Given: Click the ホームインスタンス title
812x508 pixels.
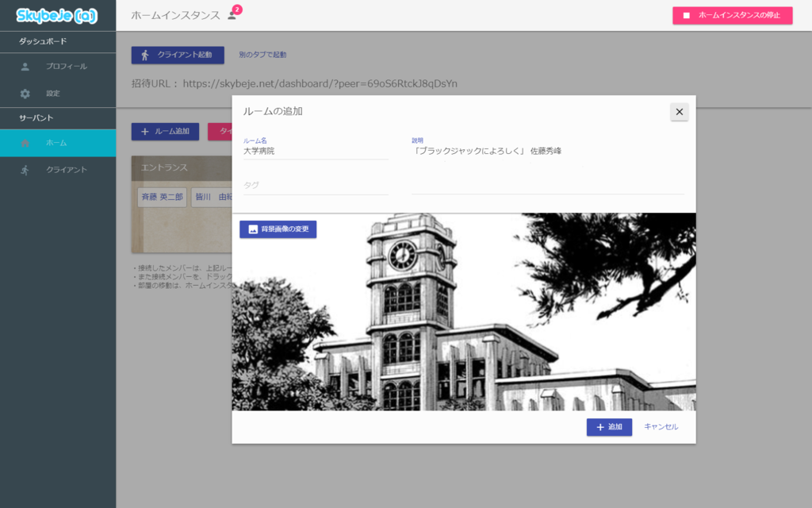Looking at the screenshot, I should coord(175,16).
